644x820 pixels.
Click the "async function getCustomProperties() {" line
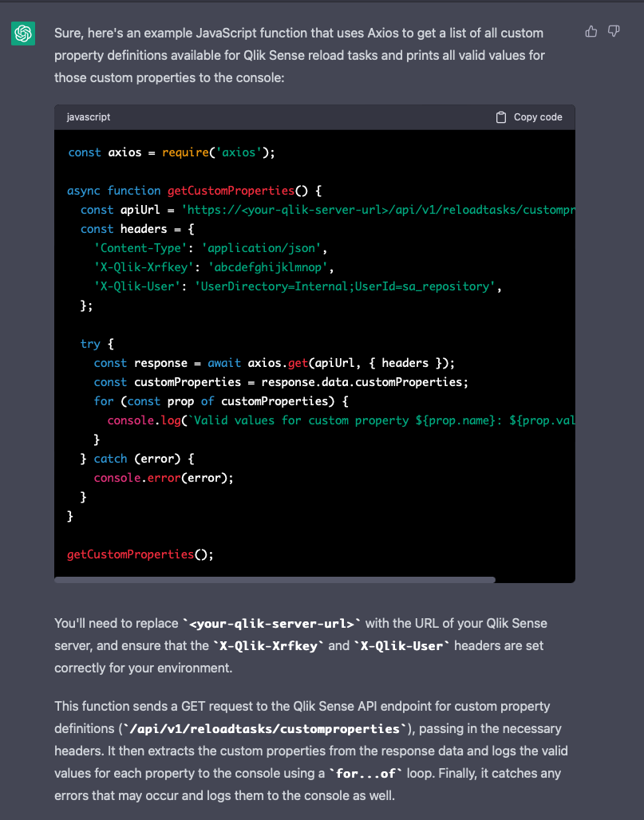(x=195, y=191)
